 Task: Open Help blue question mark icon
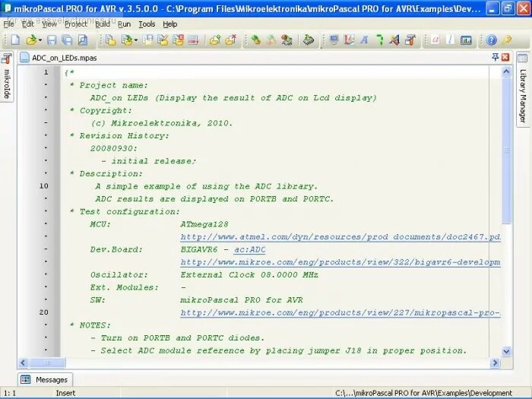pos(491,40)
